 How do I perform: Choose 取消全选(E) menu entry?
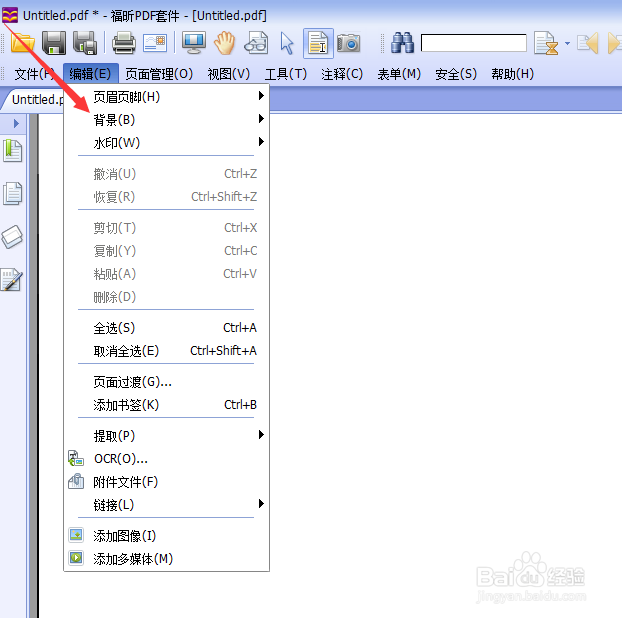click(167, 351)
